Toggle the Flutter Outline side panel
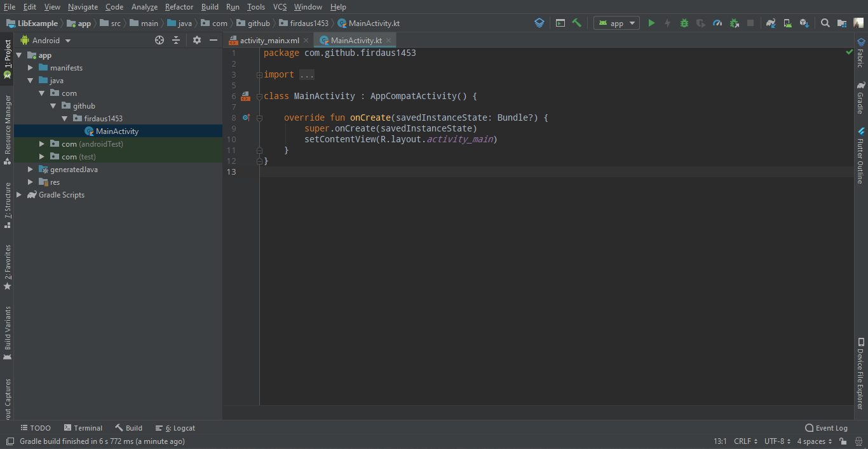This screenshot has width=868, height=449. [860, 156]
